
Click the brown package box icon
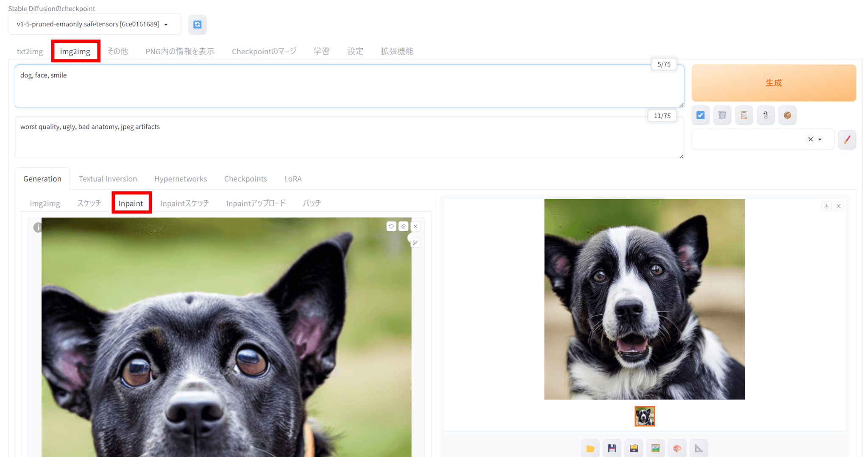[x=787, y=115]
